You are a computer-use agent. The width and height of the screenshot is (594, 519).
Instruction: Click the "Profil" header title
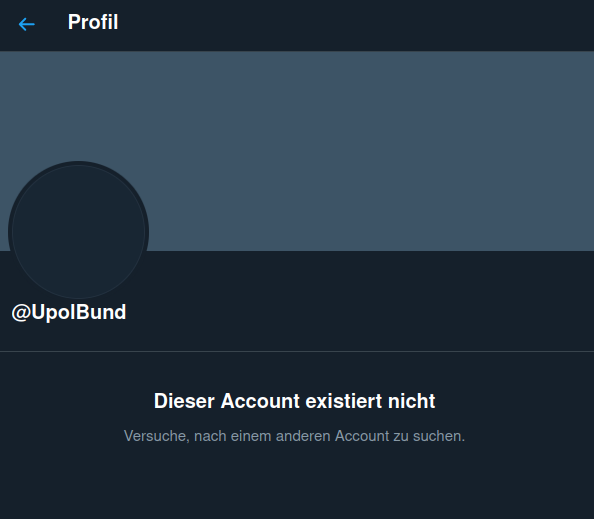coord(93,22)
